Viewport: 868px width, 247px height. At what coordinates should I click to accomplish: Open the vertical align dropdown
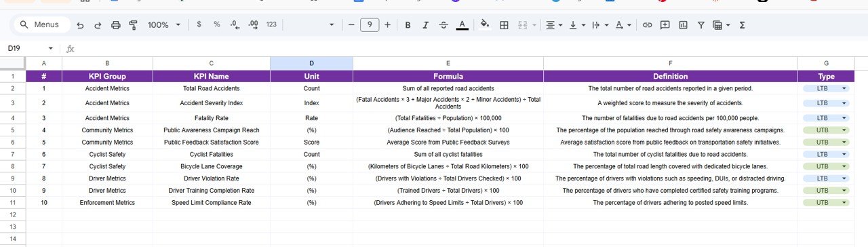[577, 25]
